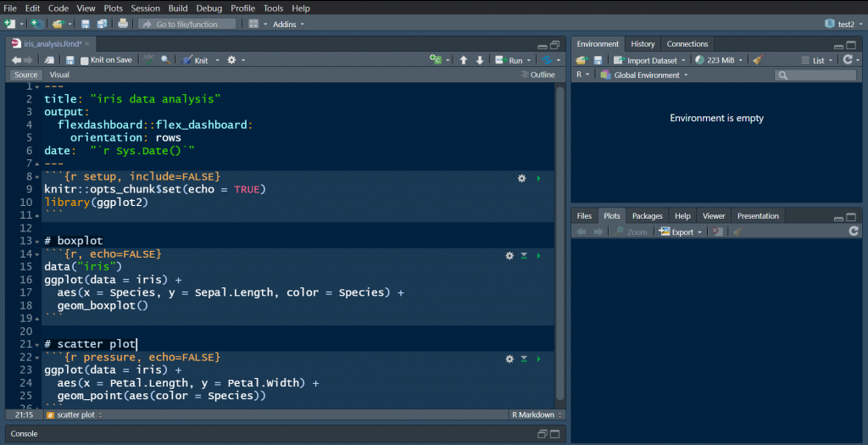The width and height of the screenshot is (868, 445).
Task: Switch to the Connections tab
Action: [687, 44]
